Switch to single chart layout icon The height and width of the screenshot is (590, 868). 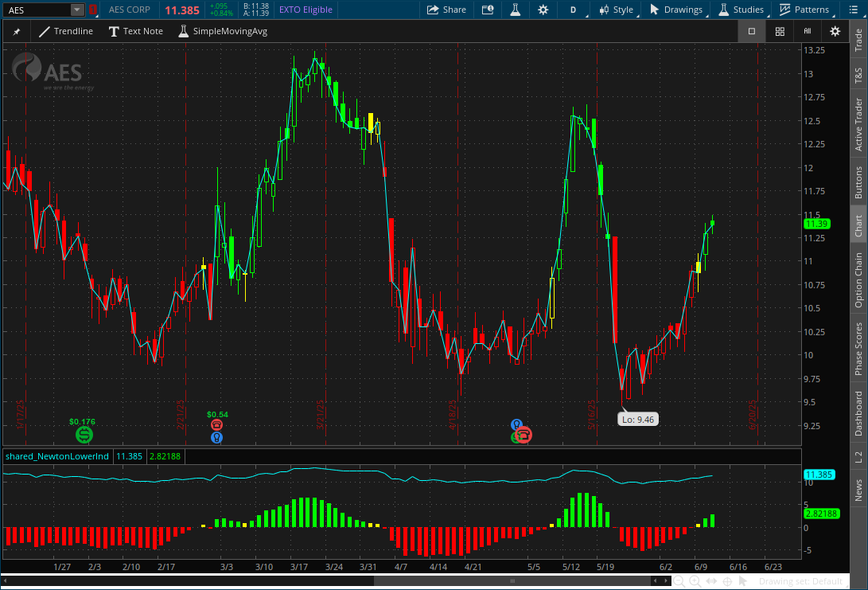coord(752,32)
